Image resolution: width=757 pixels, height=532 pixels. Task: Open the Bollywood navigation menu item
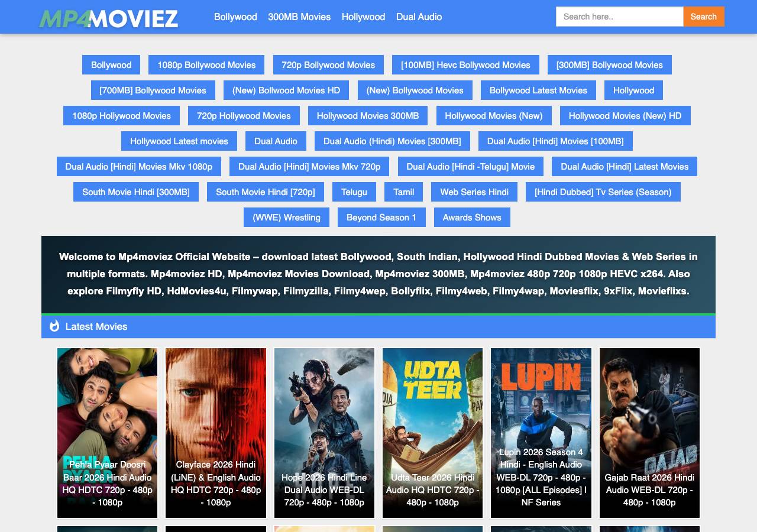[x=235, y=17]
